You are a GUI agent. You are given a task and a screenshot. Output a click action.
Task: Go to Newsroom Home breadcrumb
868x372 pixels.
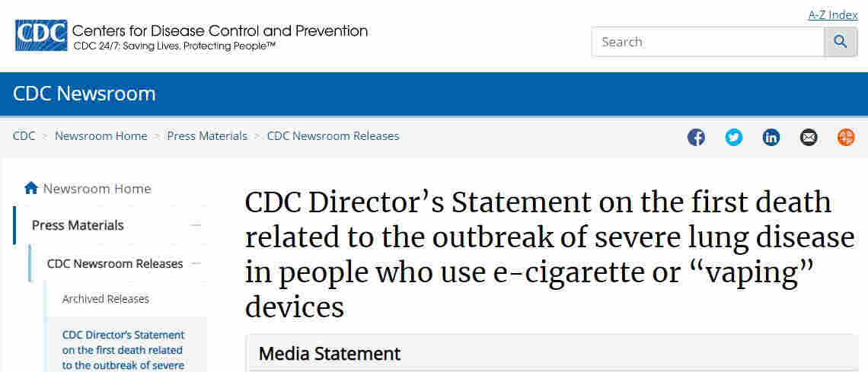click(x=101, y=136)
